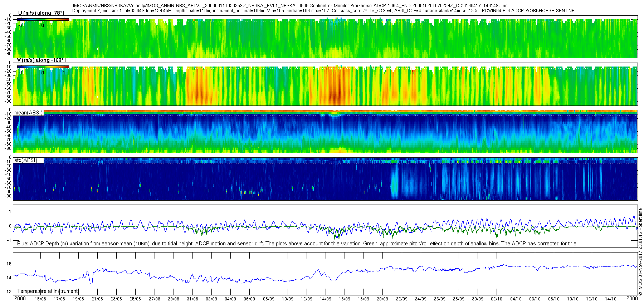Click the '19/08' date tick label
Screen dimensions: 644x304
[x=78, y=299]
